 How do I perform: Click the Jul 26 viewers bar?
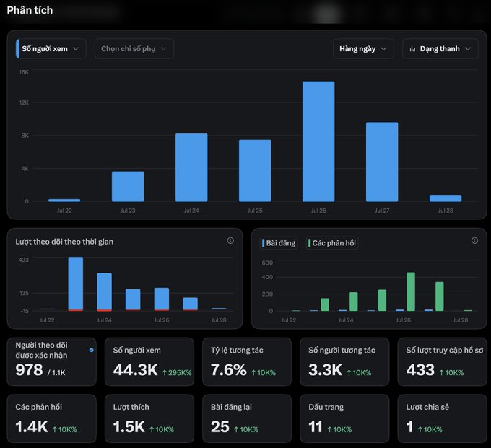tap(318, 141)
